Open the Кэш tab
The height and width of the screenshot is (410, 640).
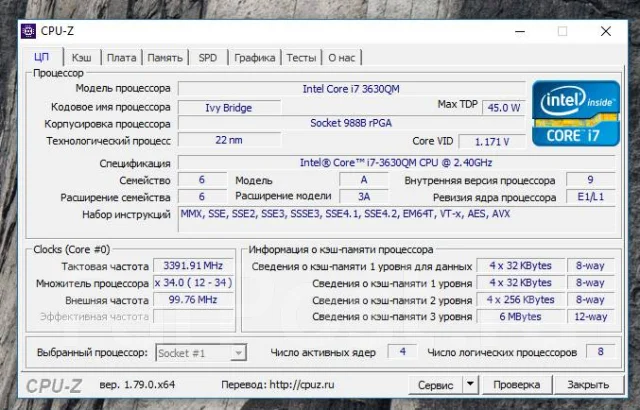click(x=82, y=58)
